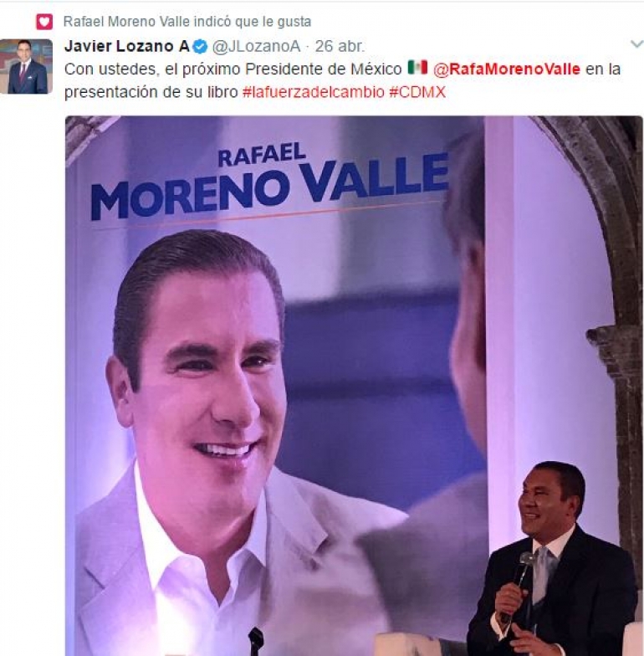This screenshot has width=644, height=656.
Task: Click the MORENO VALLE banner title in photo
Action: (269, 186)
